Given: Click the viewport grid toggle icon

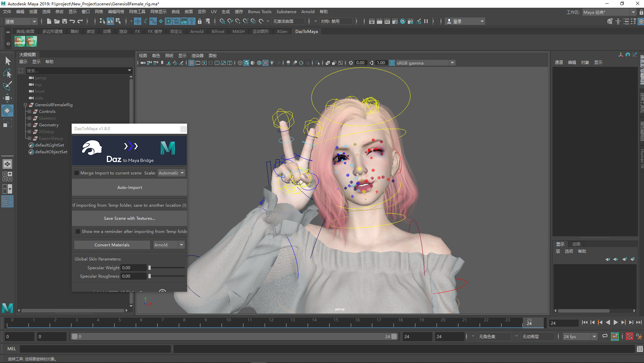Looking at the screenshot, I should (x=191, y=63).
